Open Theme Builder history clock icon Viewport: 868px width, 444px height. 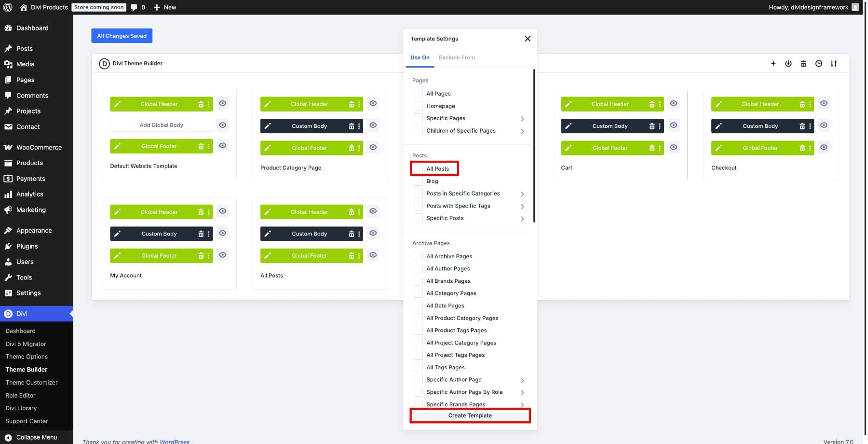818,64
